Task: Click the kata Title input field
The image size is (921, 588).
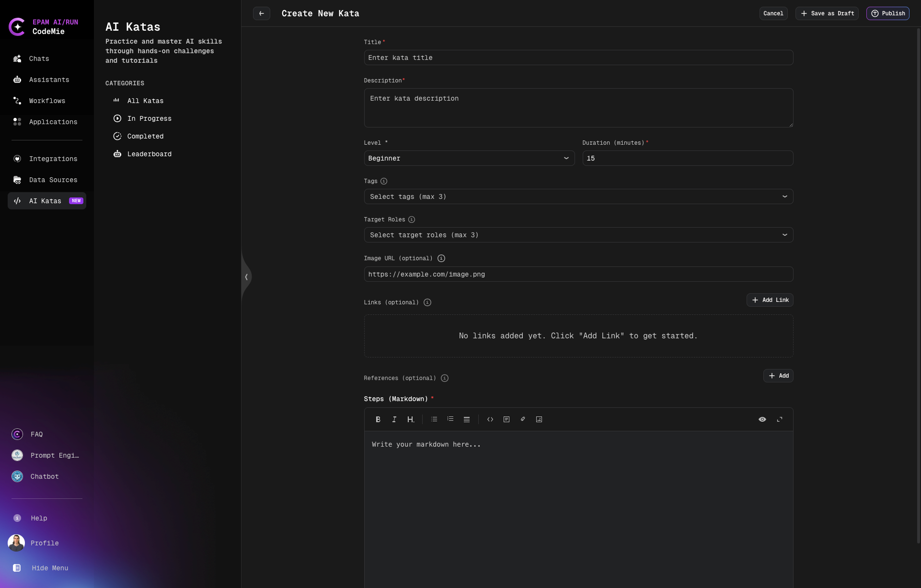Action: [578, 58]
